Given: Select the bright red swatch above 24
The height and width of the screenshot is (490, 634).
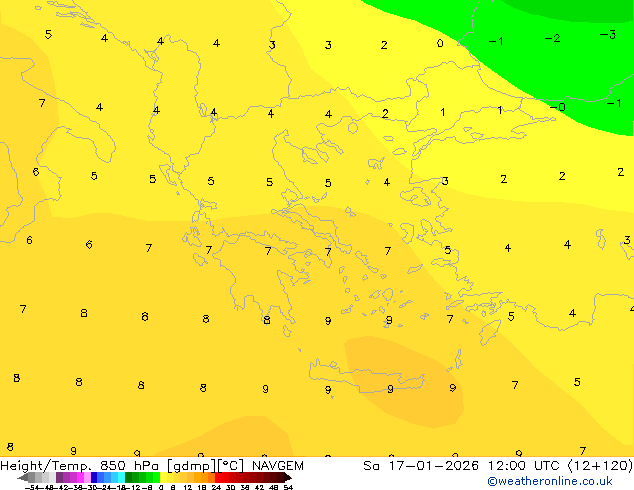Looking at the screenshot, I should (218, 477).
